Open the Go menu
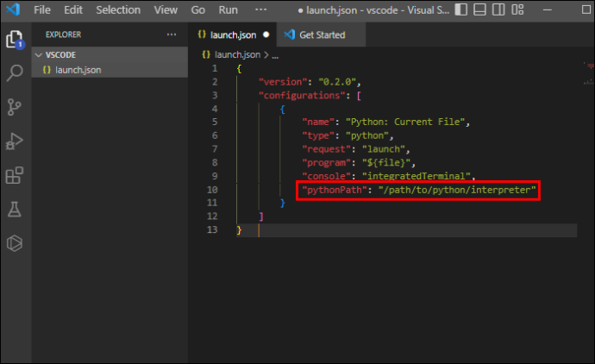595x364 pixels. pos(197,9)
